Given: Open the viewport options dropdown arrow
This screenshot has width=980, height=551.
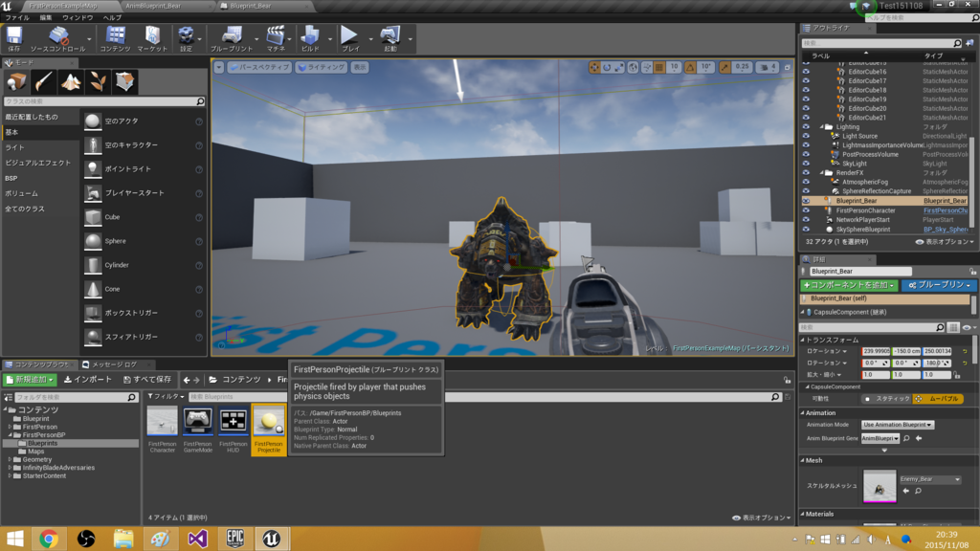Looking at the screenshot, I should 219,67.
